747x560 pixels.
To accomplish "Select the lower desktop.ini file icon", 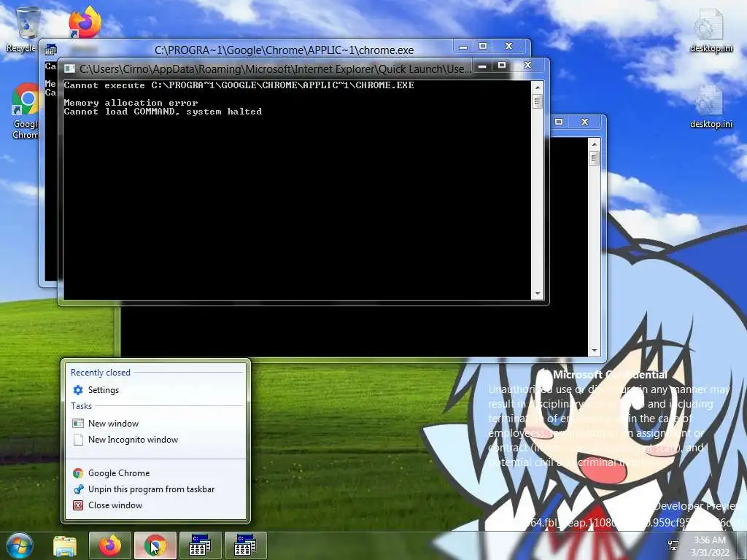I will pos(711,106).
